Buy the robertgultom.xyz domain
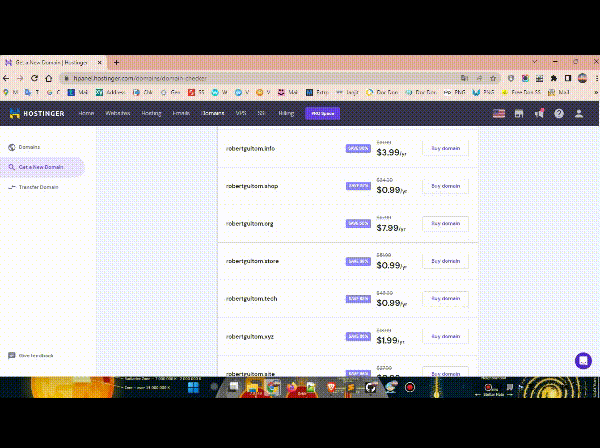The width and height of the screenshot is (600, 448). pyautogui.click(x=445, y=337)
